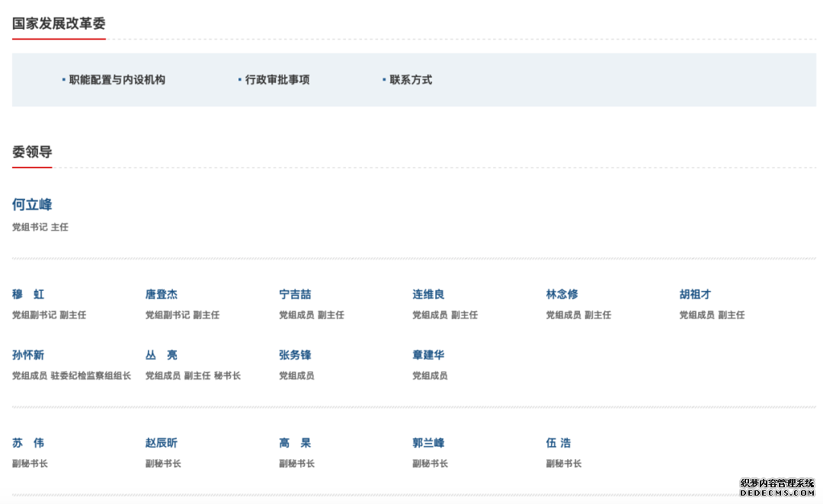
Task: Click 副秘书长 under 苏伟
Action: (x=30, y=464)
